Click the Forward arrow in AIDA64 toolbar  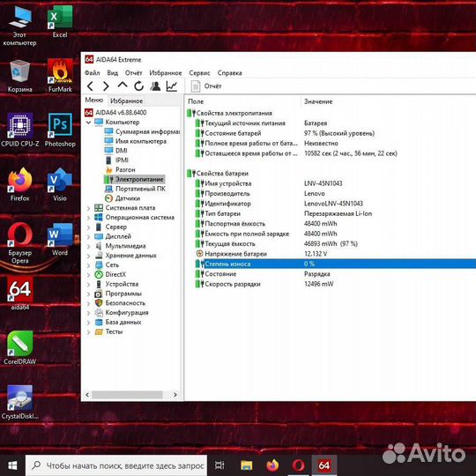tap(106, 86)
